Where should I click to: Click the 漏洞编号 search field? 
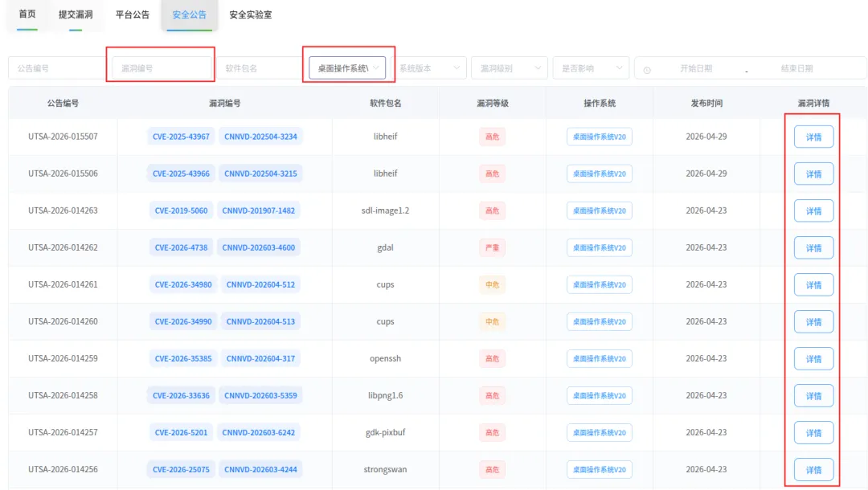click(162, 68)
